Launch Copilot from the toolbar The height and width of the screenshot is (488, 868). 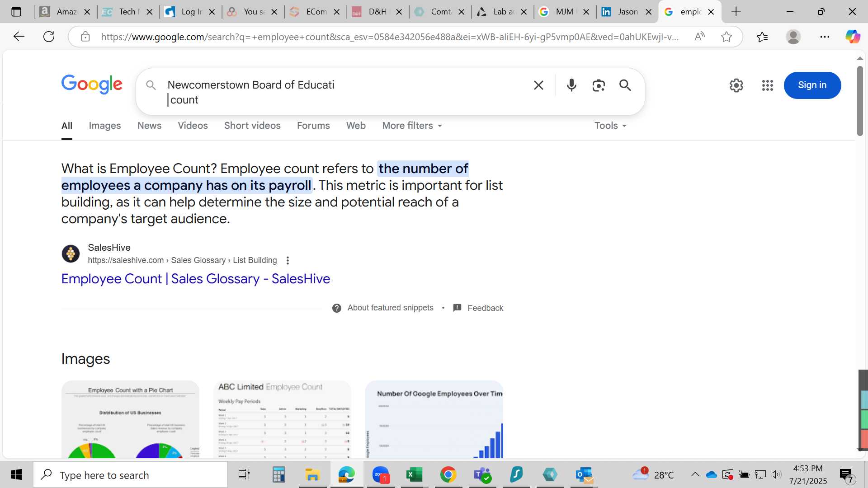click(x=853, y=37)
